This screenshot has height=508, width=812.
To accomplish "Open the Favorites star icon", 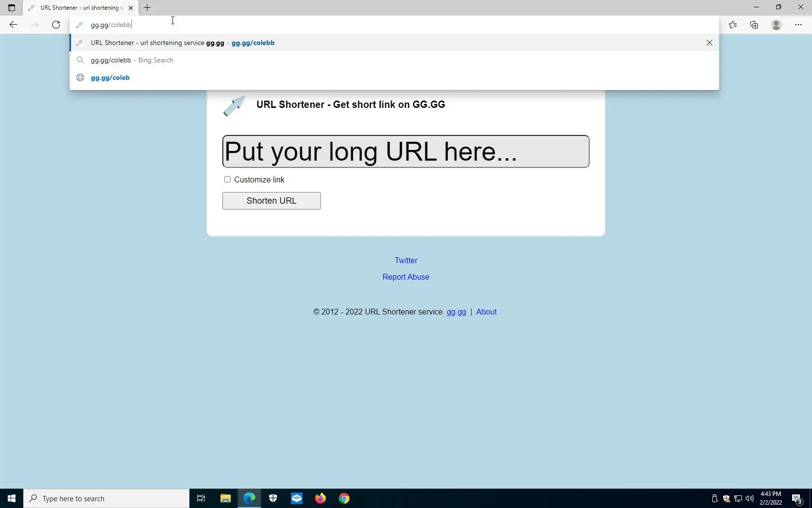I will 733,25.
